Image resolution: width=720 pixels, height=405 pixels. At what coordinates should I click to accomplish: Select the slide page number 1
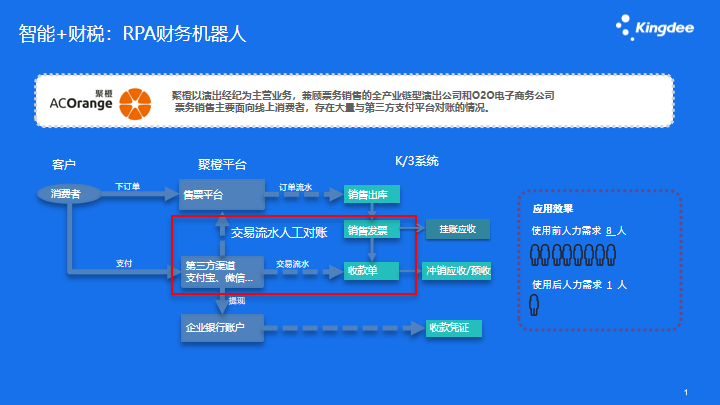[686, 393]
